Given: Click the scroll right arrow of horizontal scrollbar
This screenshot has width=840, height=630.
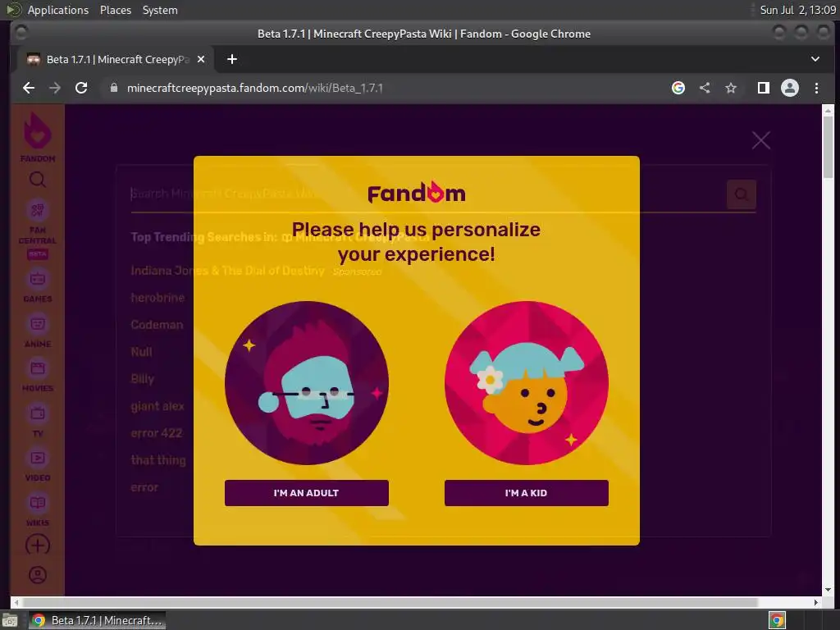Looking at the screenshot, I should (x=816, y=602).
